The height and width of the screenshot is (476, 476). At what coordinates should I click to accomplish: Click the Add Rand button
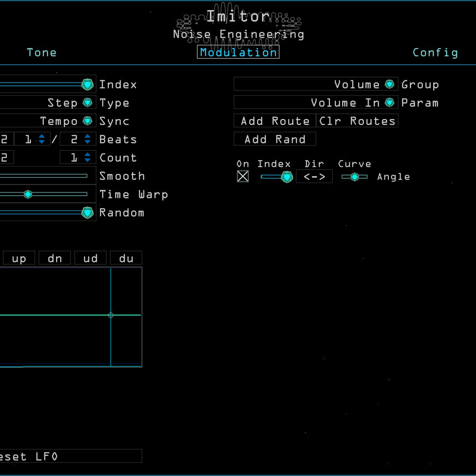click(x=275, y=140)
